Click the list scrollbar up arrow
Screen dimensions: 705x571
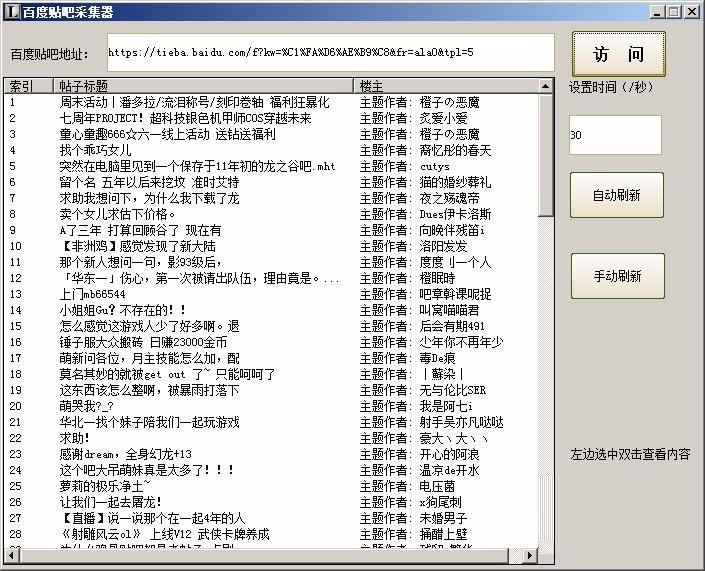pos(546,87)
